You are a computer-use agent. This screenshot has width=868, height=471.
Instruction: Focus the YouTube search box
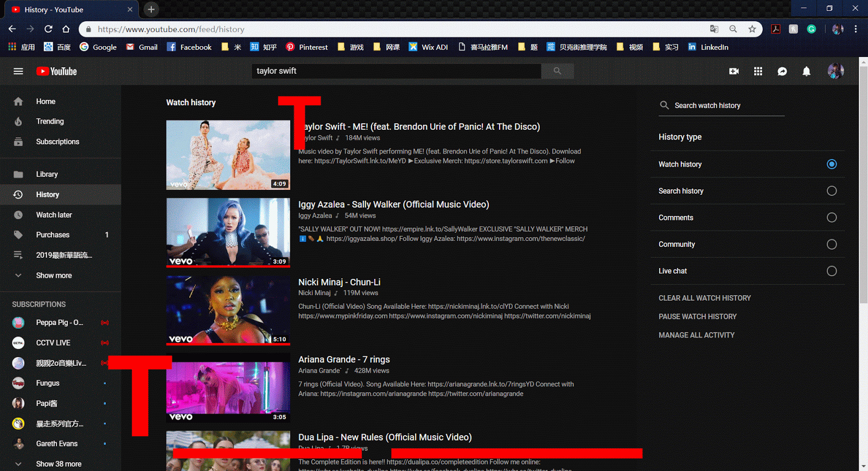click(x=396, y=71)
